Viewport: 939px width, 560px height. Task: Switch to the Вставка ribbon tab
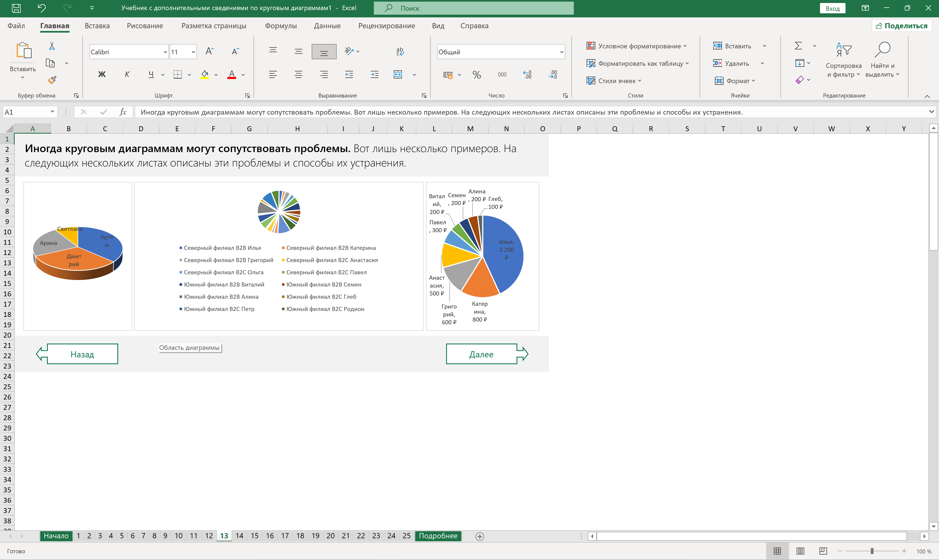click(97, 26)
